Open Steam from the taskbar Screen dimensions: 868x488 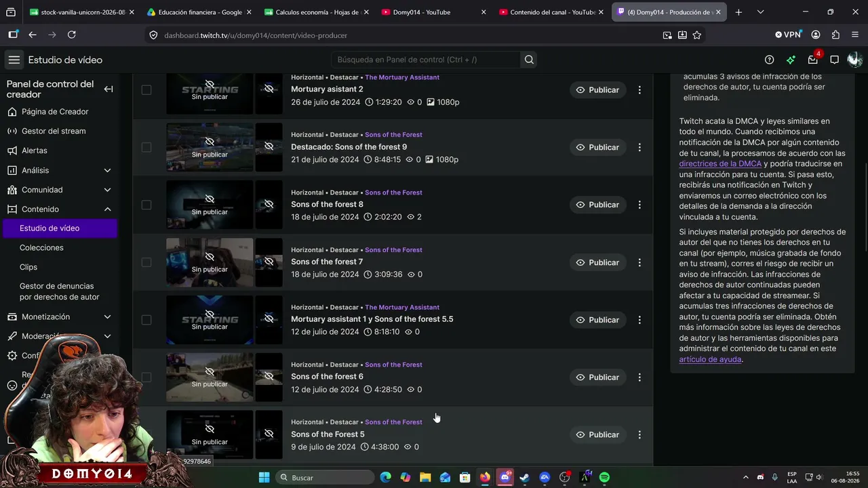click(x=524, y=478)
